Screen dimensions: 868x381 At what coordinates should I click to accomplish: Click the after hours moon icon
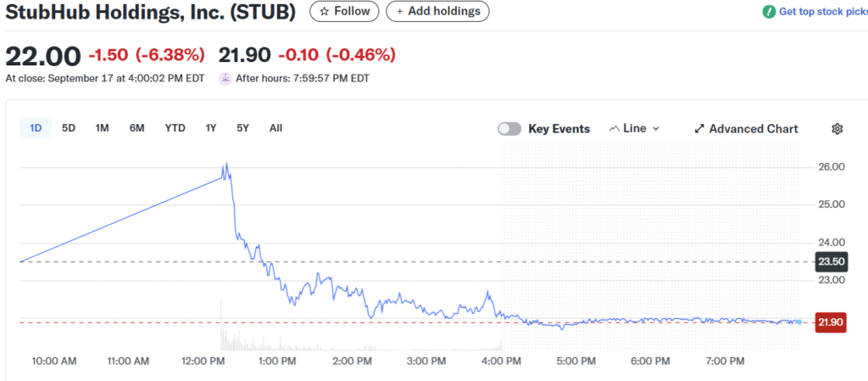[x=225, y=79]
